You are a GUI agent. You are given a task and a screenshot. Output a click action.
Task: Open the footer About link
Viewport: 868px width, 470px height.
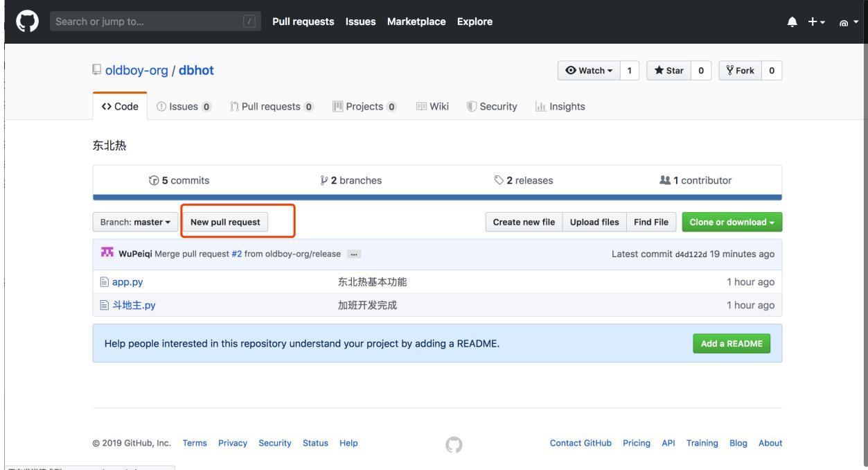pyautogui.click(x=770, y=443)
